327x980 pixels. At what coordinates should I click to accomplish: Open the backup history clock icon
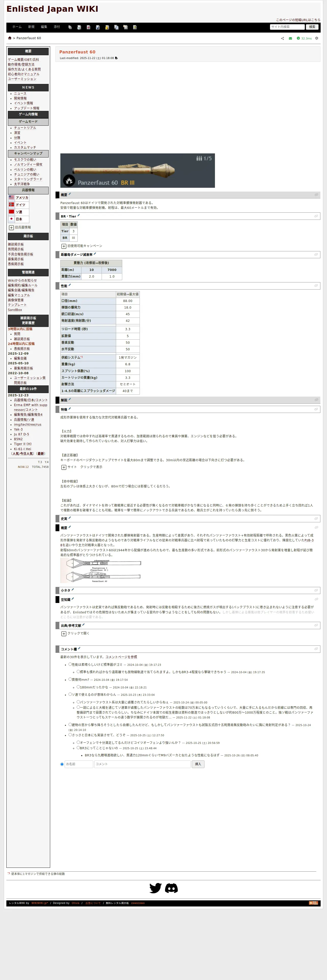tap(79, 27)
